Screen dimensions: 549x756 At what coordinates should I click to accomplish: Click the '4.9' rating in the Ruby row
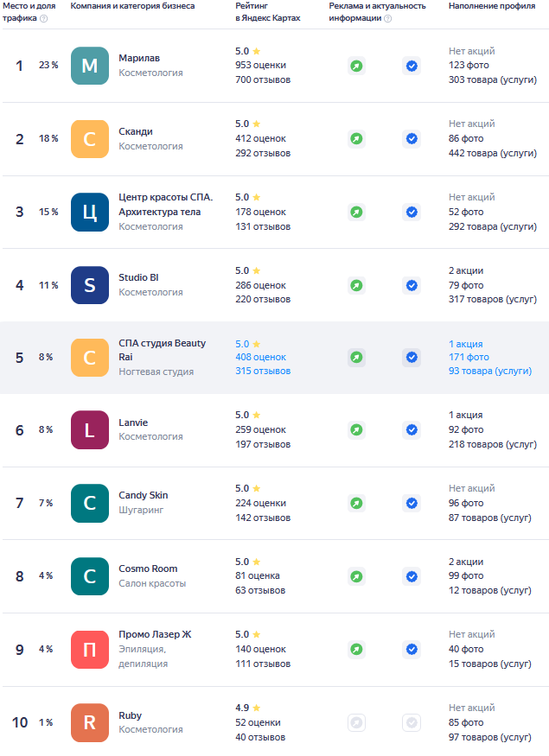242,708
